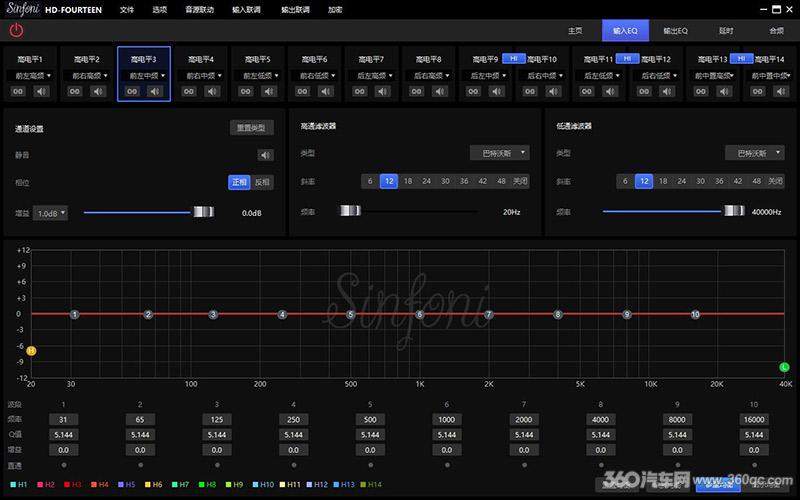Open 前左低频 dropdown under 高电平5
The width and height of the screenshot is (800, 500).
[258, 76]
